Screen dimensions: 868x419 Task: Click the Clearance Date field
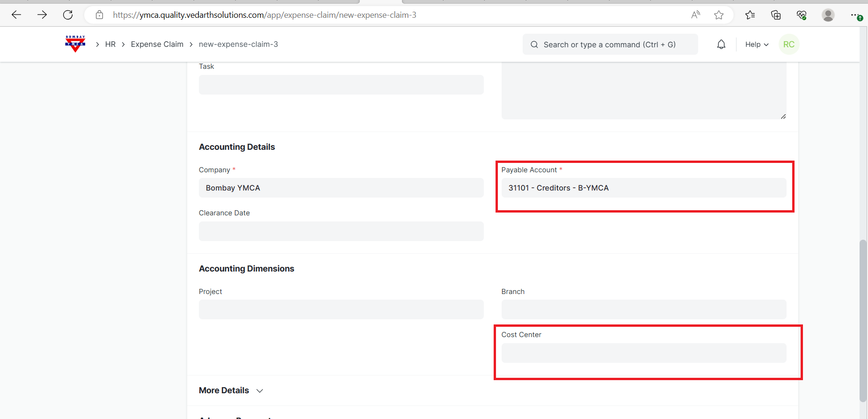point(341,231)
